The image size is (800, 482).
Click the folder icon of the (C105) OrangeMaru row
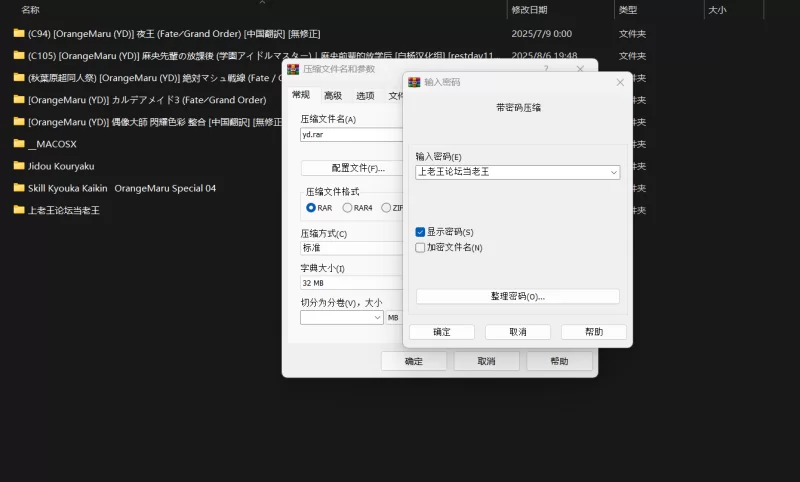click(19, 55)
